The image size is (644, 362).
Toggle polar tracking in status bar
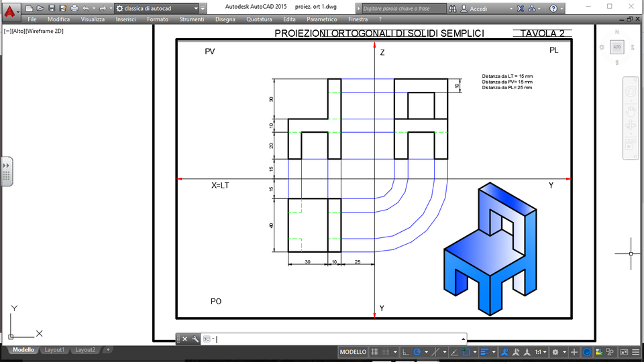point(417,352)
